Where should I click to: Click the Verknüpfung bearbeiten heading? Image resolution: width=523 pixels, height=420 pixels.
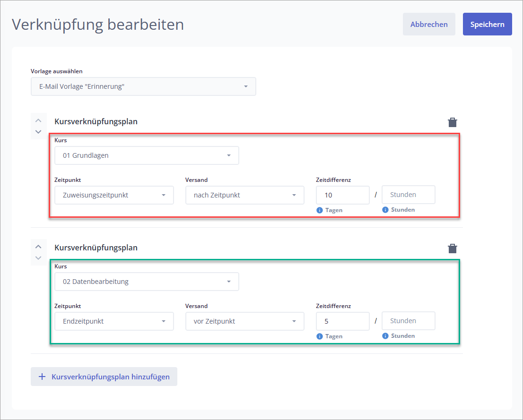[98, 25]
